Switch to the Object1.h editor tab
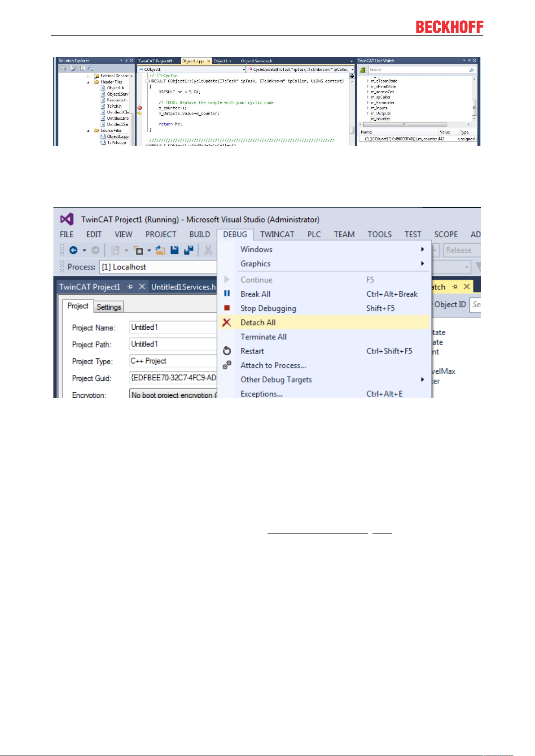Image resolution: width=535 pixels, height=756 pixels. click(x=222, y=61)
